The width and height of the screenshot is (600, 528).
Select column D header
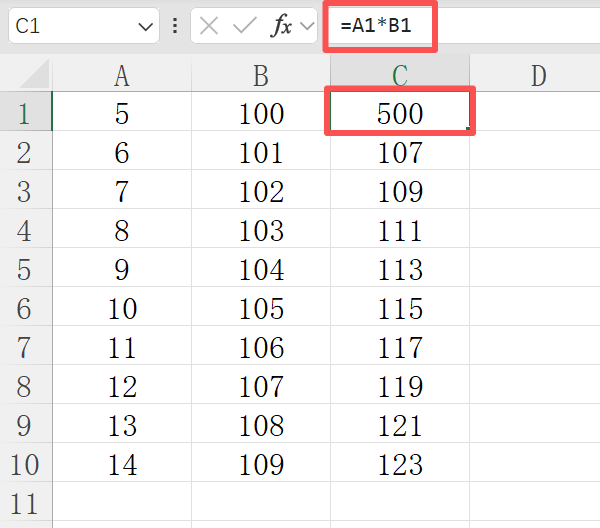538,76
